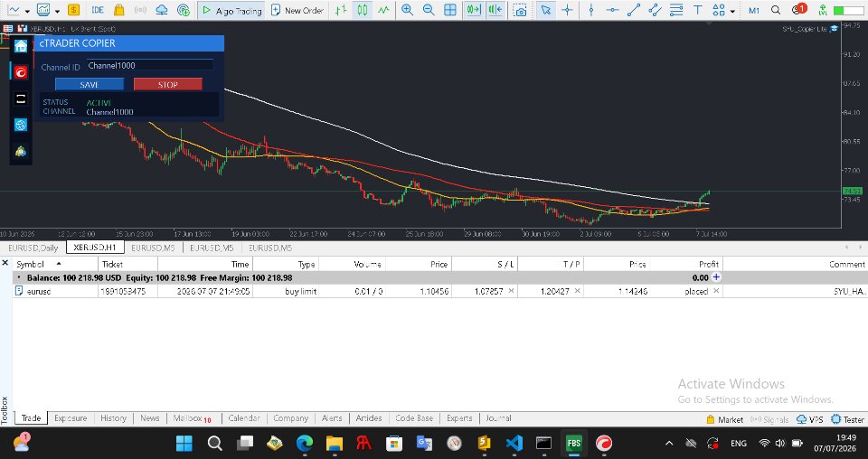This screenshot has height=459, width=868.
Task: Select the M1 timeframe
Action: click(754, 11)
